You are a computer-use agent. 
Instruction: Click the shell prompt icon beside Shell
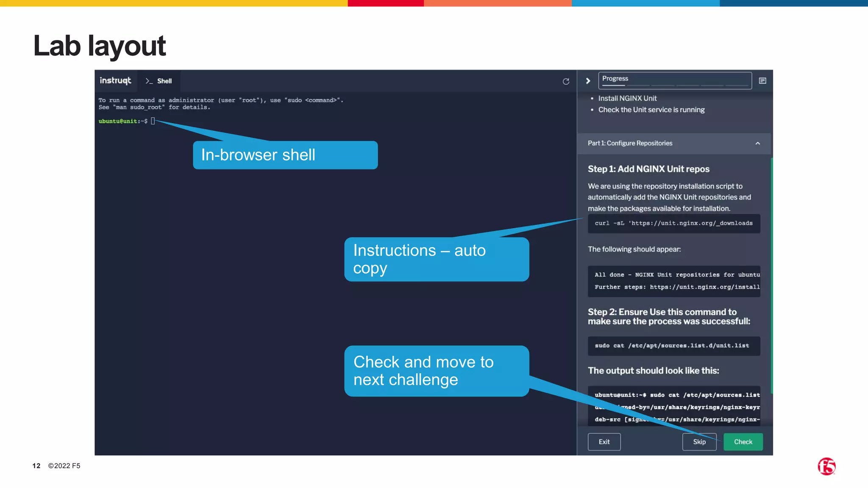coord(149,81)
